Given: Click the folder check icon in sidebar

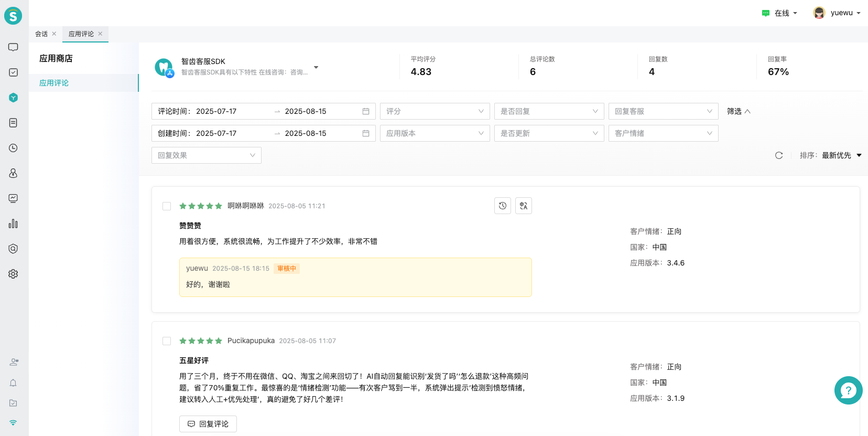Looking at the screenshot, I should click(13, 403).
